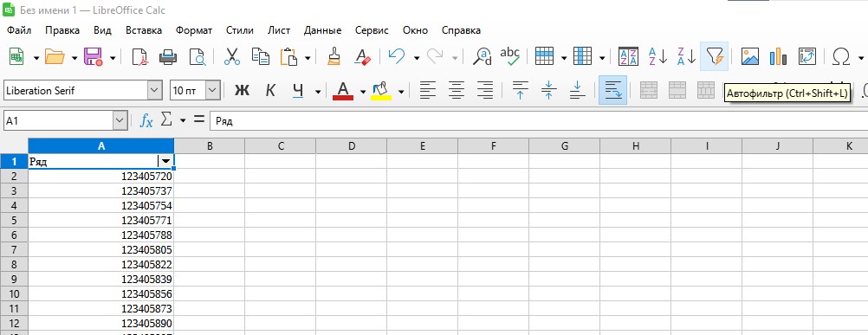Insert Pivot Table icon

click(807, 56)
